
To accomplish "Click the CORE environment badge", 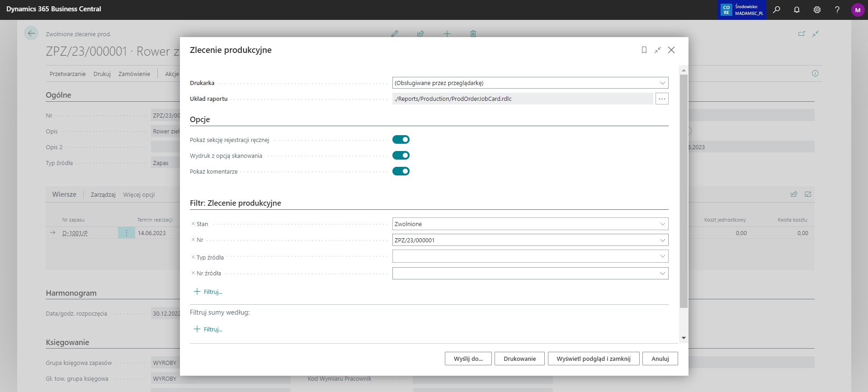I will [x=742, y=10].
